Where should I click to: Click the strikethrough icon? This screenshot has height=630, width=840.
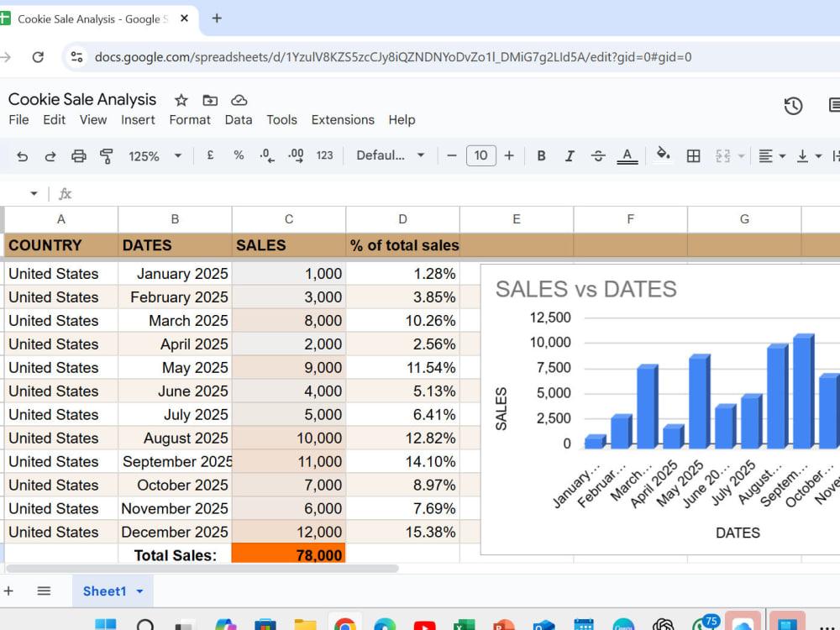pyautogui.click(x=598, y=156)
